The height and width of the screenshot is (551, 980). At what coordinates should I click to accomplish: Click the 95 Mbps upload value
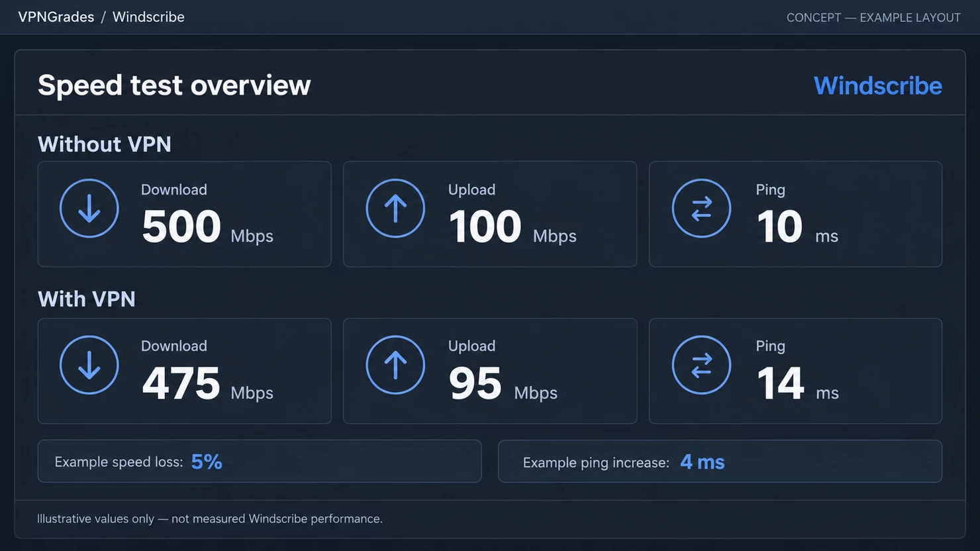pos(503,383)
